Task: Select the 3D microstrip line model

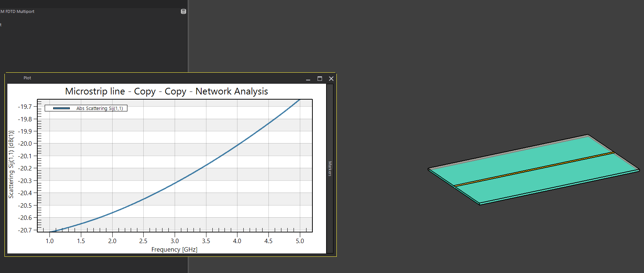Action: tap(534, 170)
